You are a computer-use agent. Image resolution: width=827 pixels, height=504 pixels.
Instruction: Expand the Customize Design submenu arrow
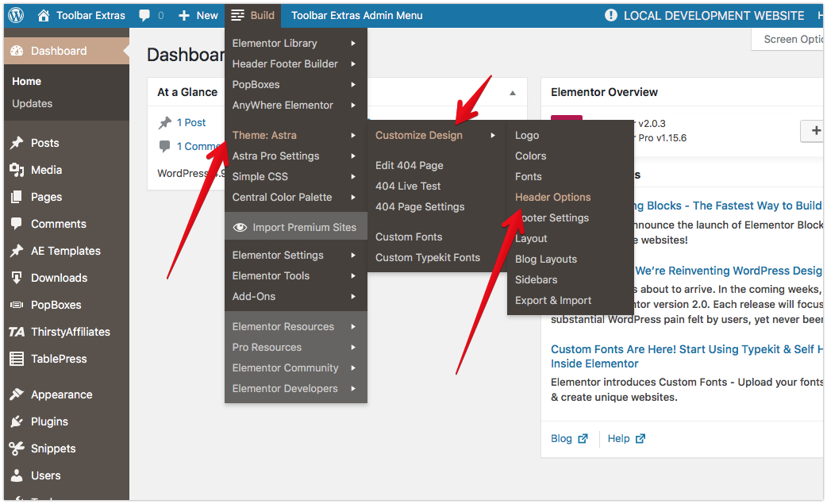click(493, 136)
